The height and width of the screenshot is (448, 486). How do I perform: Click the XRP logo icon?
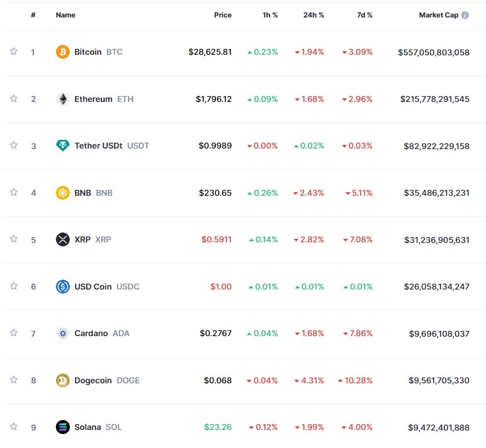click(x=62, y=239)
